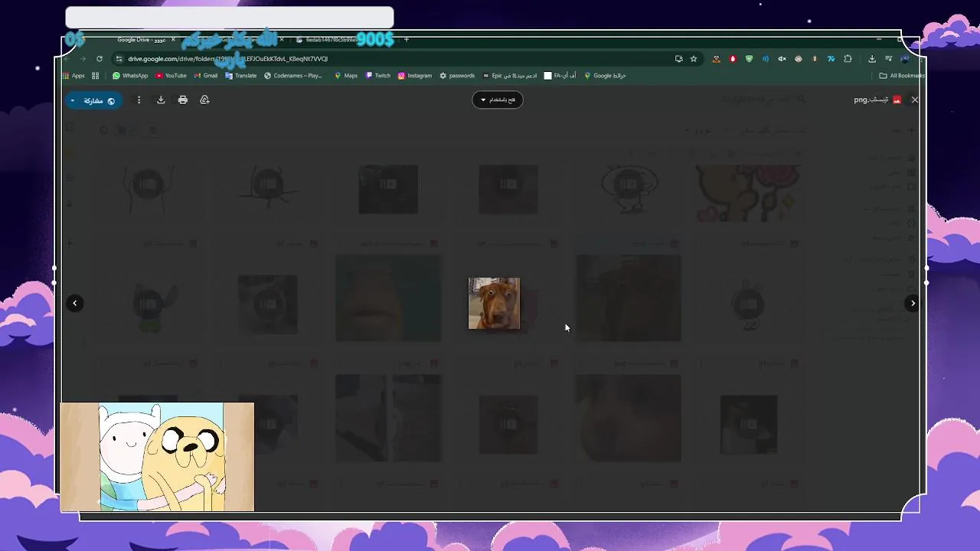Go to the previous image

click(x=74, y=303)
